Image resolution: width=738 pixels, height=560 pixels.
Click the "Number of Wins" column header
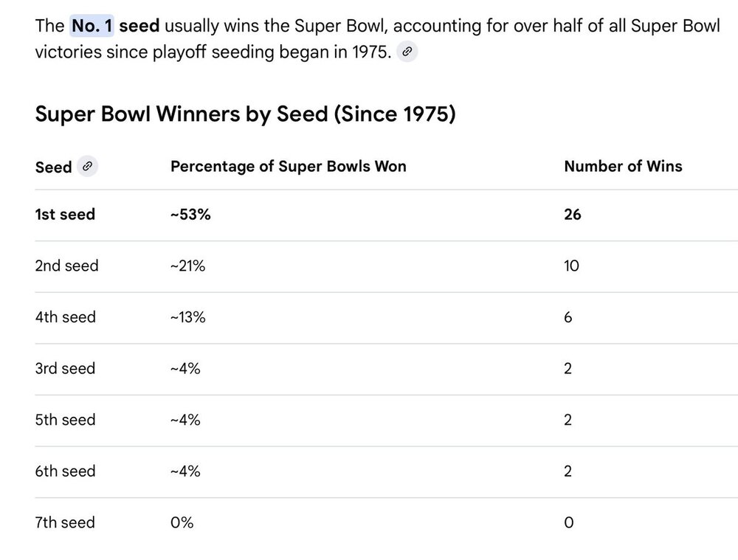click(x=623, y=166)
